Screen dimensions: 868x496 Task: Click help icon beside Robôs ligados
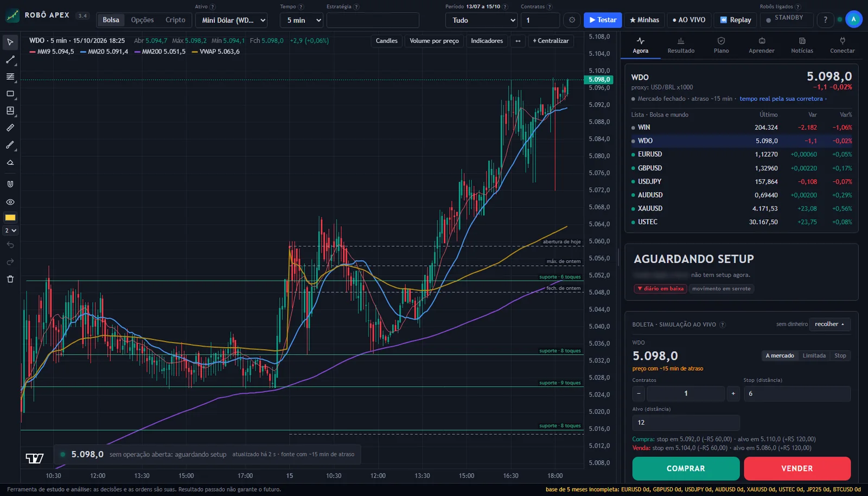tap(798, 7)
